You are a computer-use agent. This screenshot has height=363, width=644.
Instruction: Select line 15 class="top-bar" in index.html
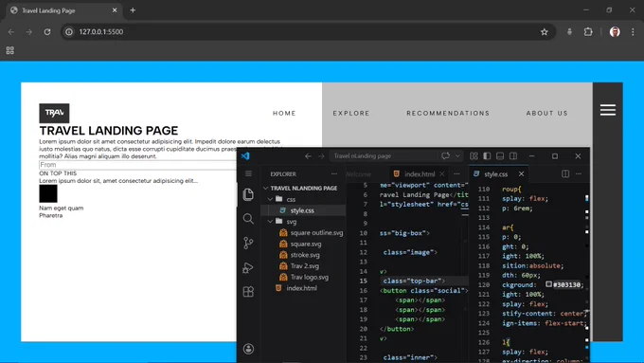click(x=413, y=281)
